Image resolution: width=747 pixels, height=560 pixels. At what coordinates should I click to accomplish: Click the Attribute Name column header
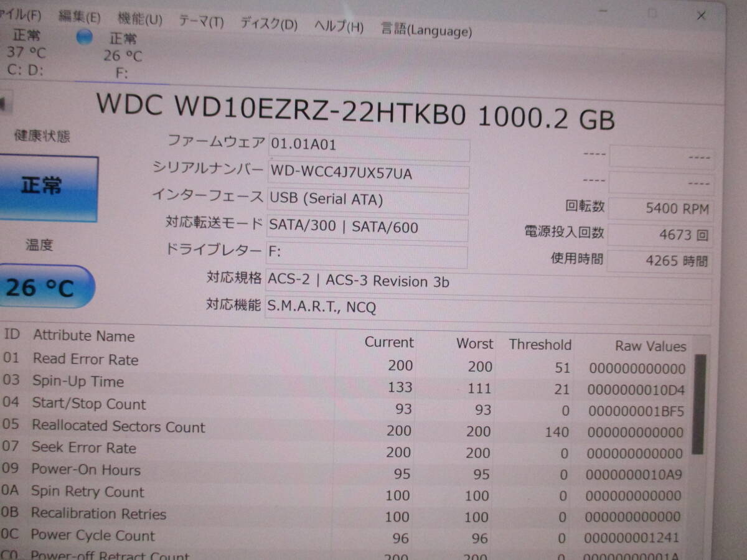click(83, 336)
